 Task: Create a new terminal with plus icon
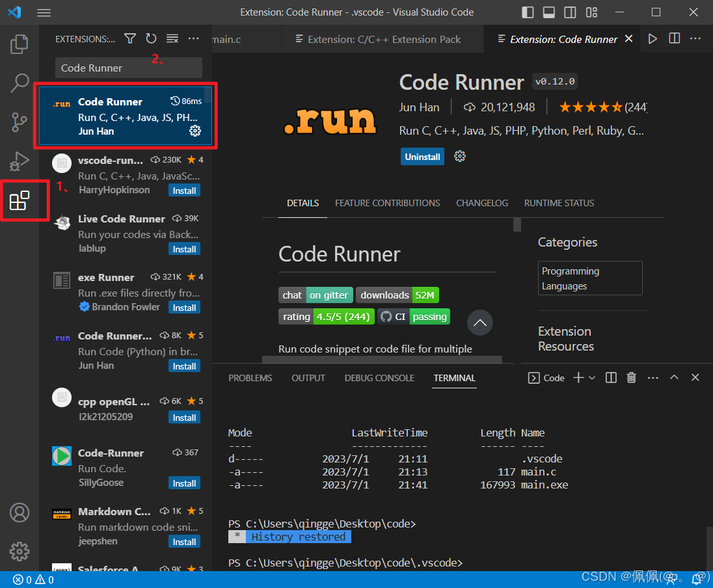(578, 377)
